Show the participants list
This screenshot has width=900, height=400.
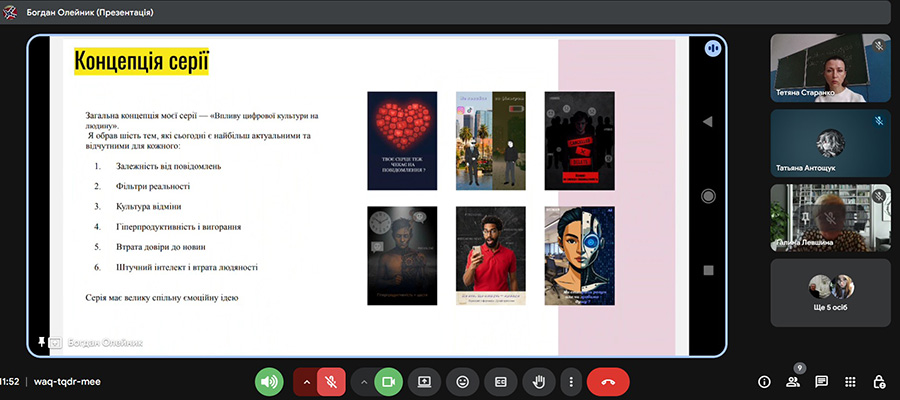click(793, 381)
